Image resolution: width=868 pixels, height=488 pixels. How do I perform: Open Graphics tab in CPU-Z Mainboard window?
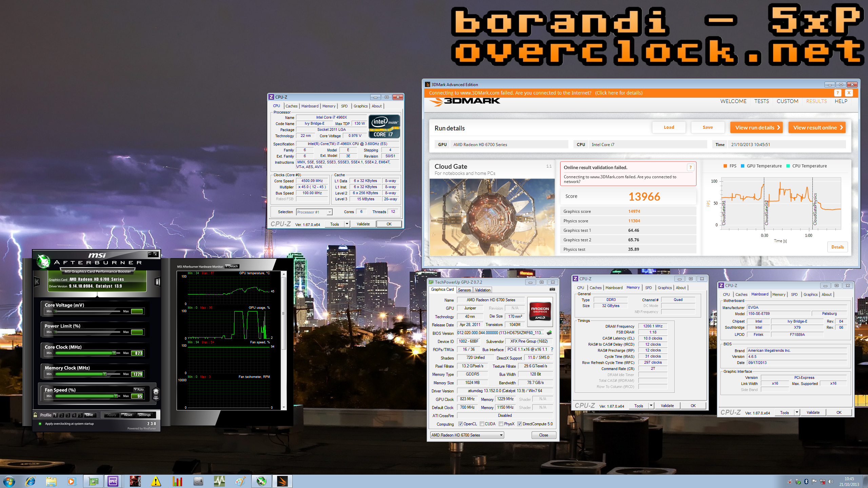pyautogui.click(x=810, y=294)
